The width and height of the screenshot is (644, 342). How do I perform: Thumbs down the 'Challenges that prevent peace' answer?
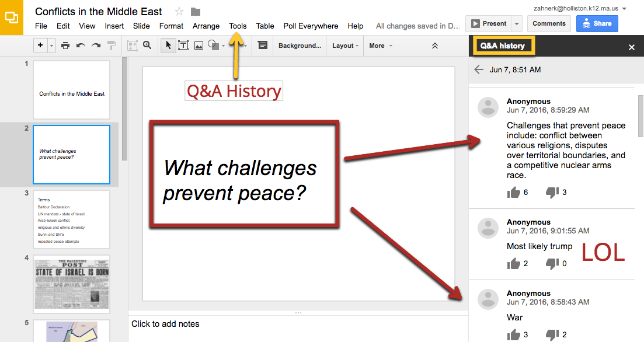552,192
